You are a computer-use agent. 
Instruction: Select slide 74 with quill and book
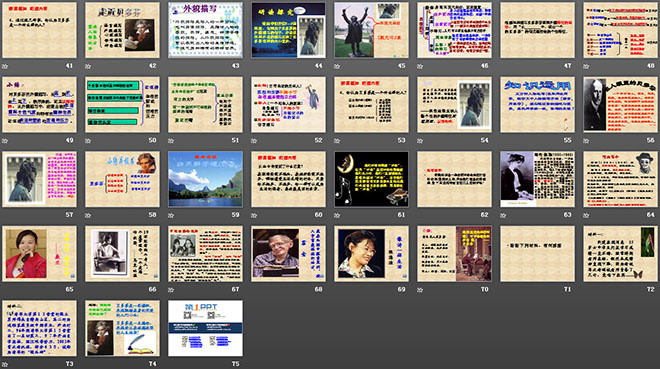(122, 328)
